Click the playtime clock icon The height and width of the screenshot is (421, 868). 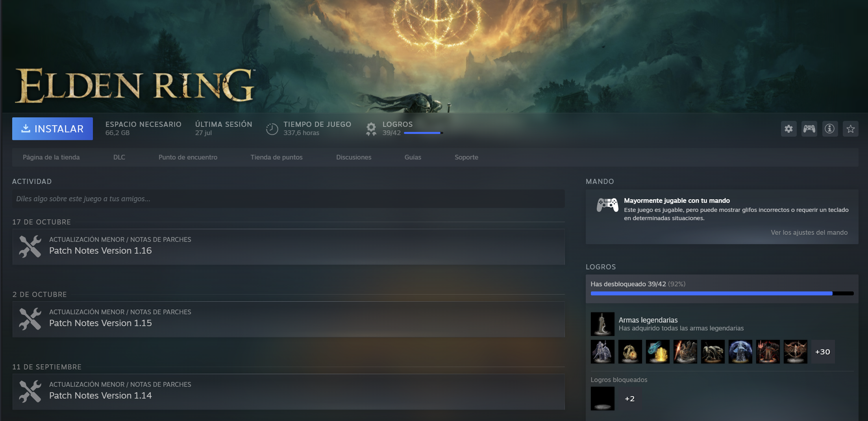click(272, 129)
